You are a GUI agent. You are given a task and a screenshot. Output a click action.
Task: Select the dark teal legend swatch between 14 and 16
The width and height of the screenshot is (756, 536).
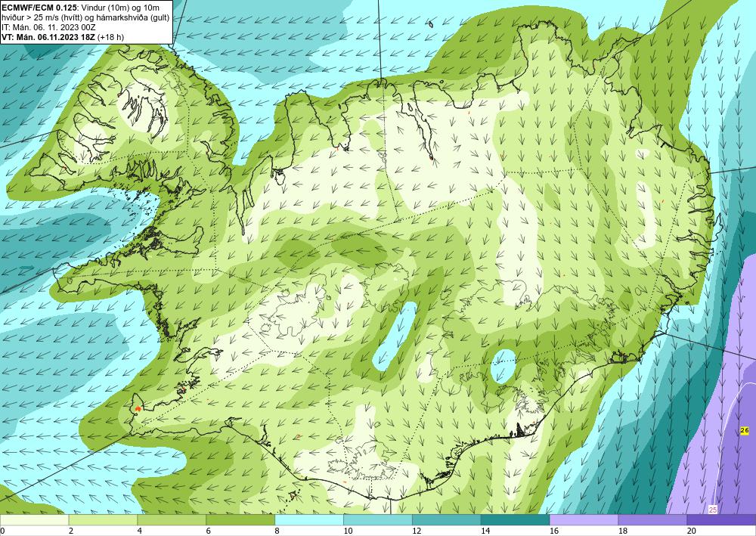click(515, 519)
